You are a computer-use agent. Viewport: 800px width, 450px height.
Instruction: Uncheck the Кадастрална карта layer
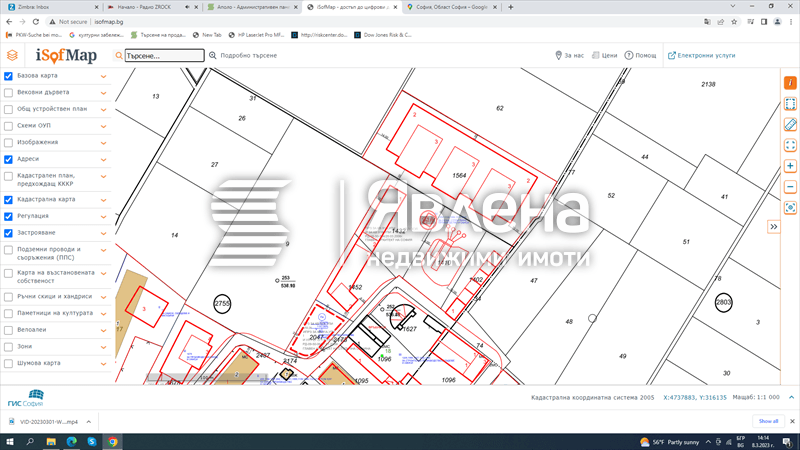click(x=8, y=200)
